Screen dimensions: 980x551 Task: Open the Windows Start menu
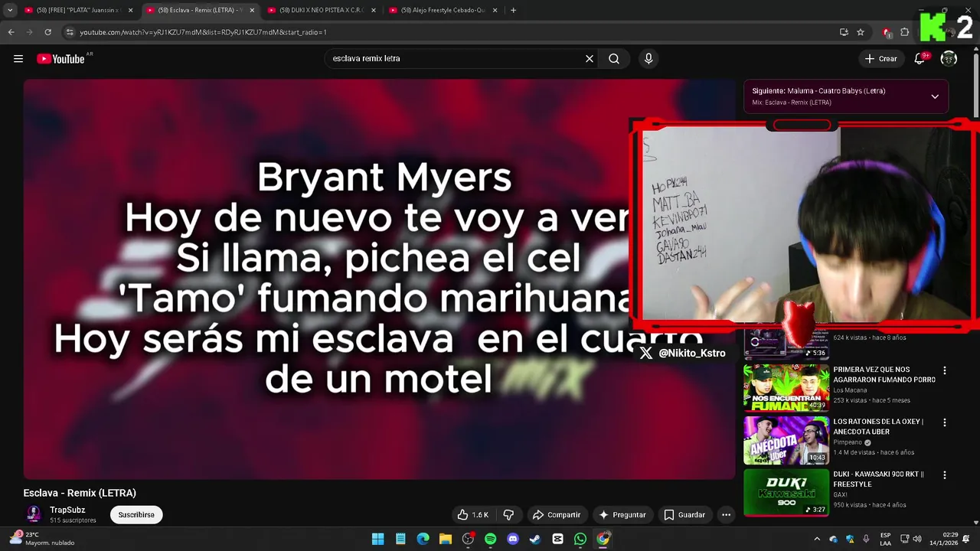pos(378,539)
